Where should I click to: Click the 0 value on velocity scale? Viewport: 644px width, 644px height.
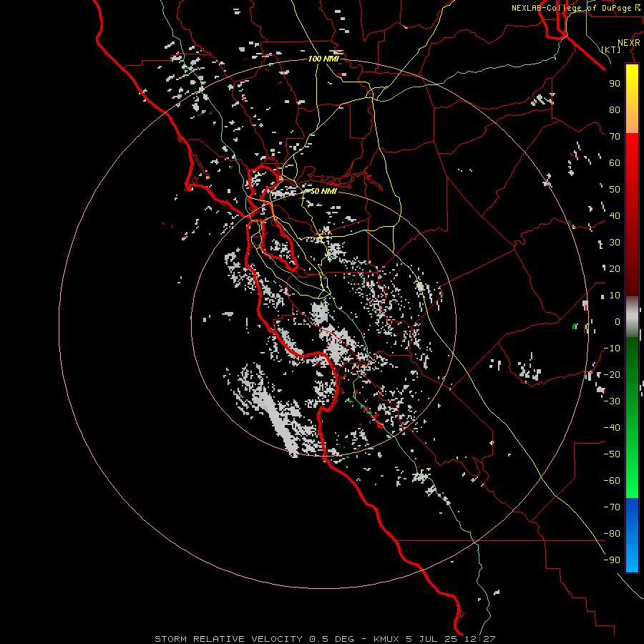(x=618, y=321)
